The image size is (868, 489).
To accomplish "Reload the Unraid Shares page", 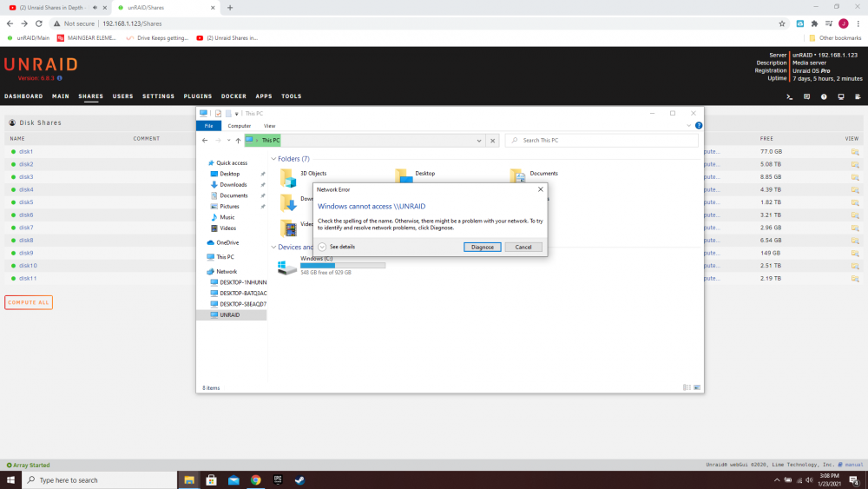I will coord(39,23).
